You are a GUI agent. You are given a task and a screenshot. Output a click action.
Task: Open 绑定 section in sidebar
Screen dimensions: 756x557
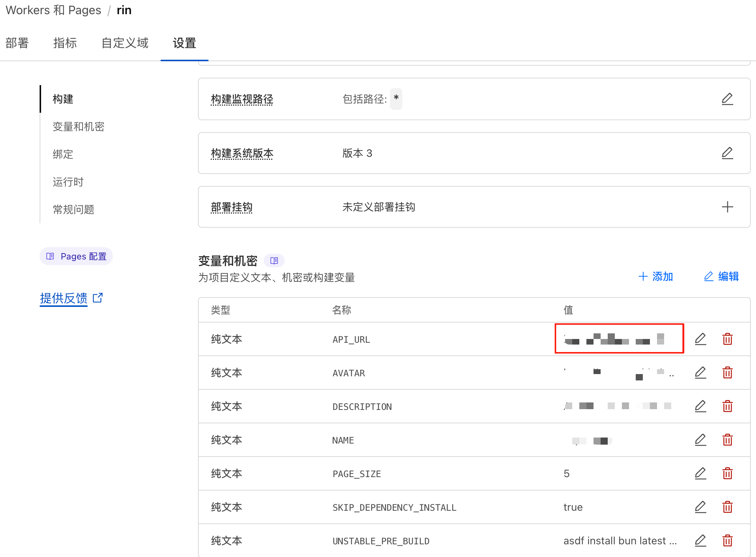coord(63,154)
